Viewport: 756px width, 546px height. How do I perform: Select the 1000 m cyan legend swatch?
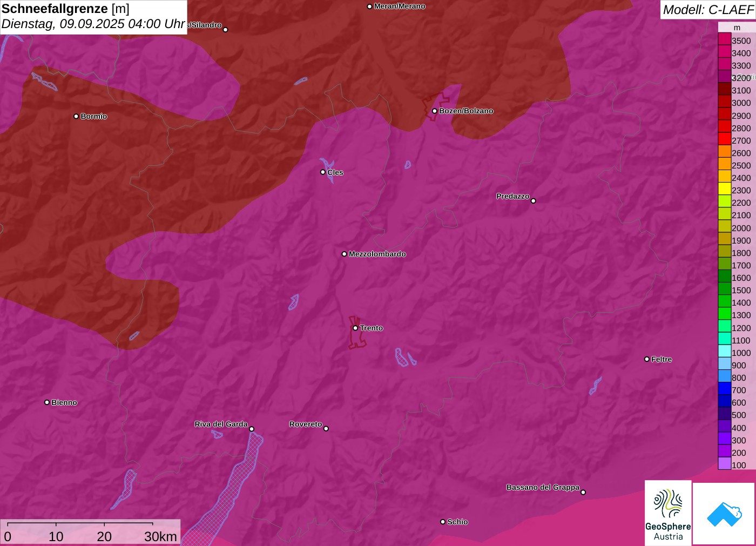click(x=724, y=351)
